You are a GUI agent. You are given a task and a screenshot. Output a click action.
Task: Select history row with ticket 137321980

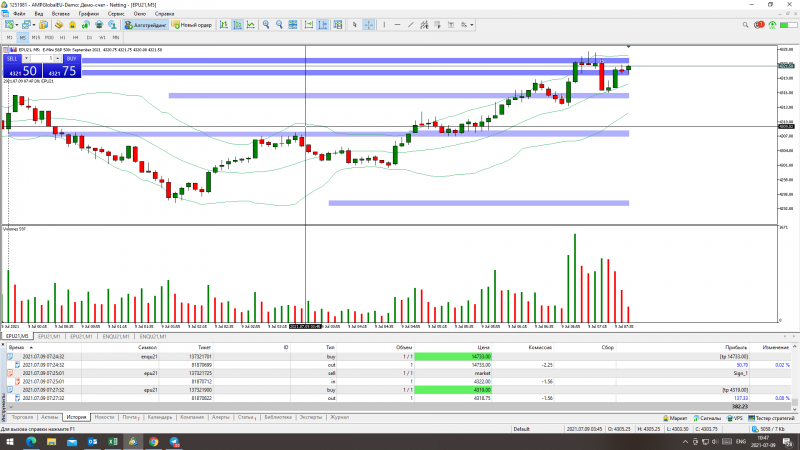[398, 390]
